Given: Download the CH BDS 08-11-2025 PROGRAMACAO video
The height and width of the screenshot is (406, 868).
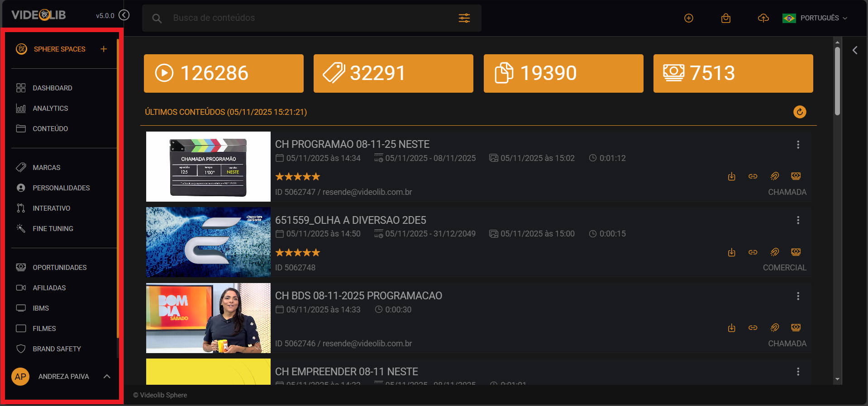Looking at the screenshot, I should click(x=731, y=328).
